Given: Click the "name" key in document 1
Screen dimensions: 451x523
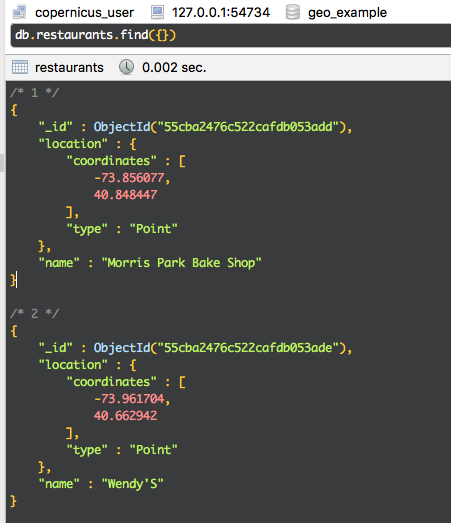Looking at the screenshot, I should (59, 263).
